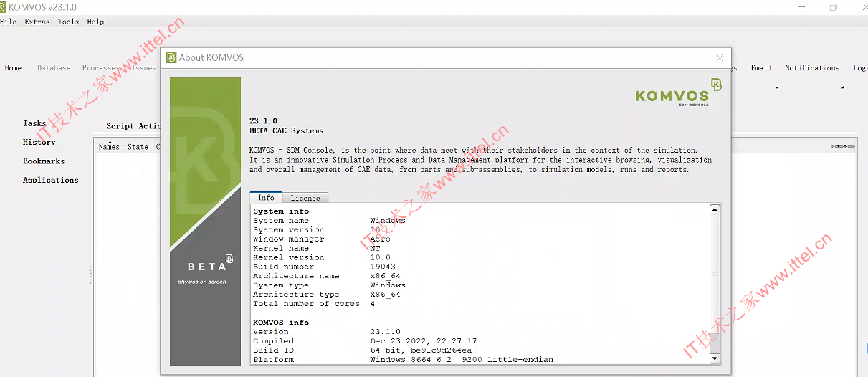Click the 'Architecture name' row
868x377 pixels.
click(327, 276)
